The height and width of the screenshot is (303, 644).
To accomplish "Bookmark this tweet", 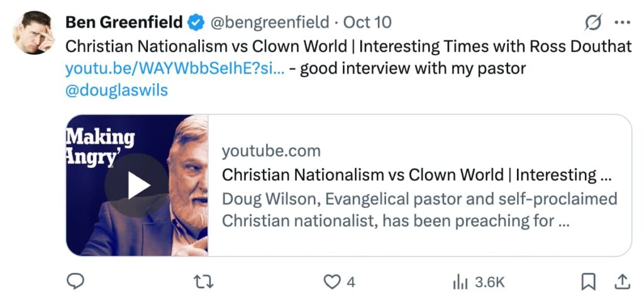I will (588, 282).
